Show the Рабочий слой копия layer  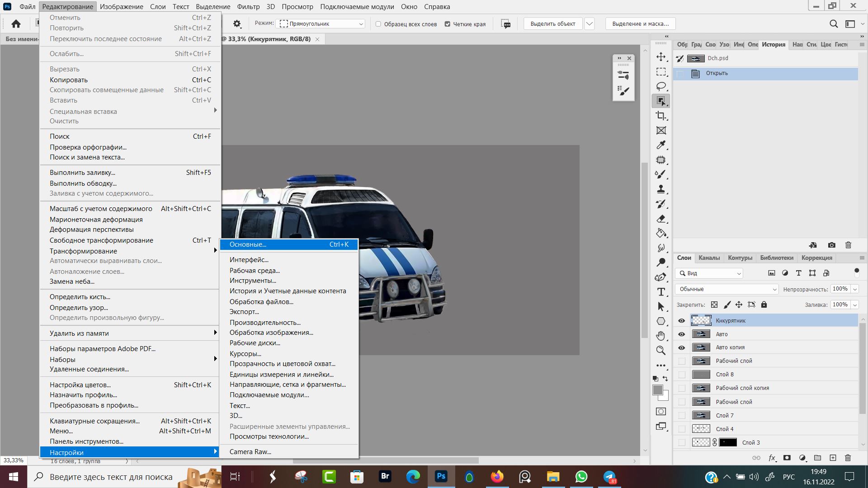pos(681,388)
